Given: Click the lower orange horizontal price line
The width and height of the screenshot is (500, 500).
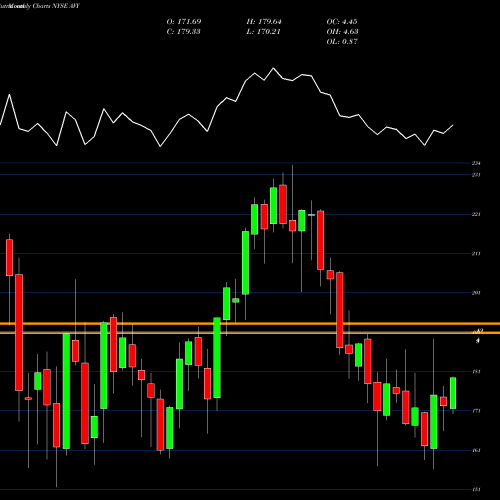Looking at the screenshot, I should [250, 333].
